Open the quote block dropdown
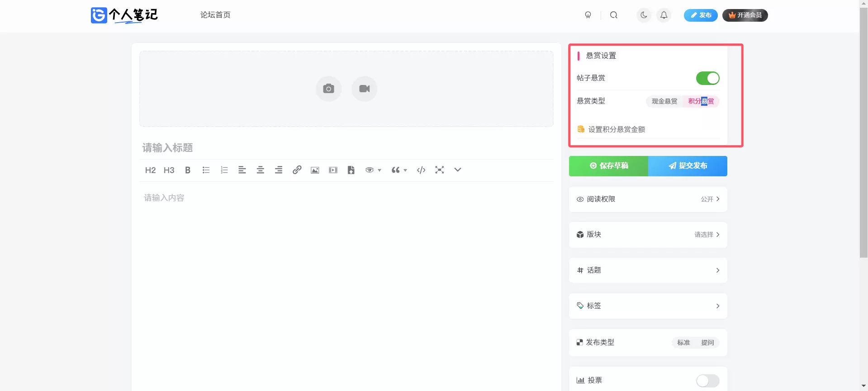Image resolution: width=868 pixels, height=391 pixels. (x=399, y=170)
